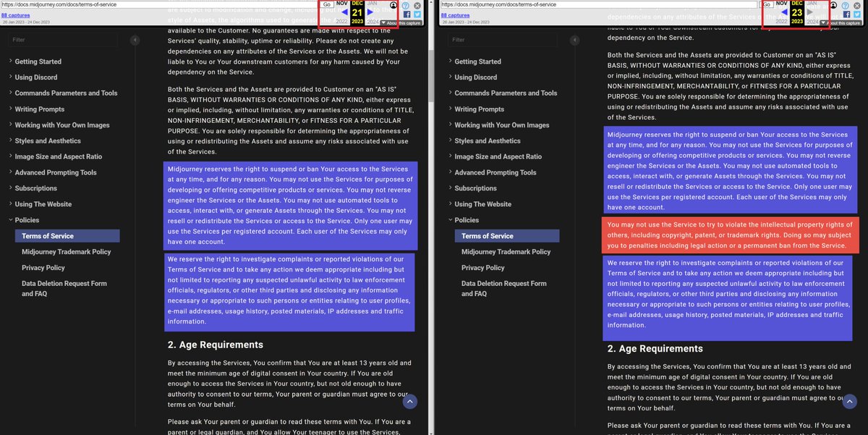Viewport: 868px width, 435px height.
Task: Open user account icon in Dec 21 toolbar
Action: tap(393, 5)
